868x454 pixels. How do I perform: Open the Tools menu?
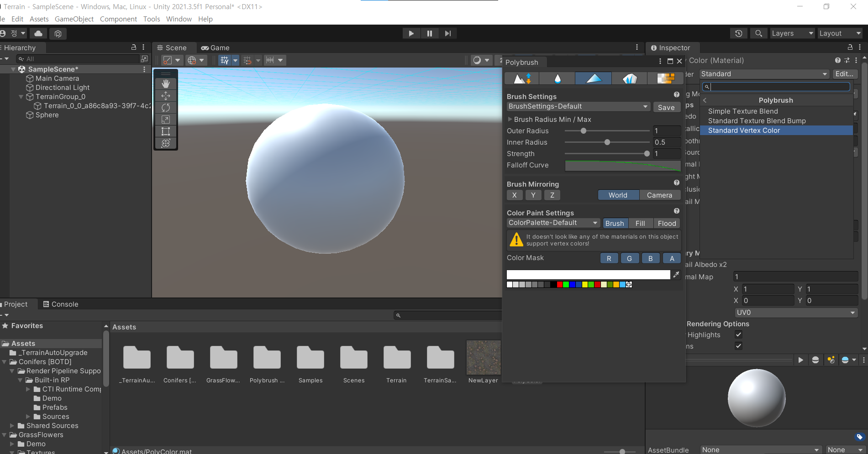[152, 19]
